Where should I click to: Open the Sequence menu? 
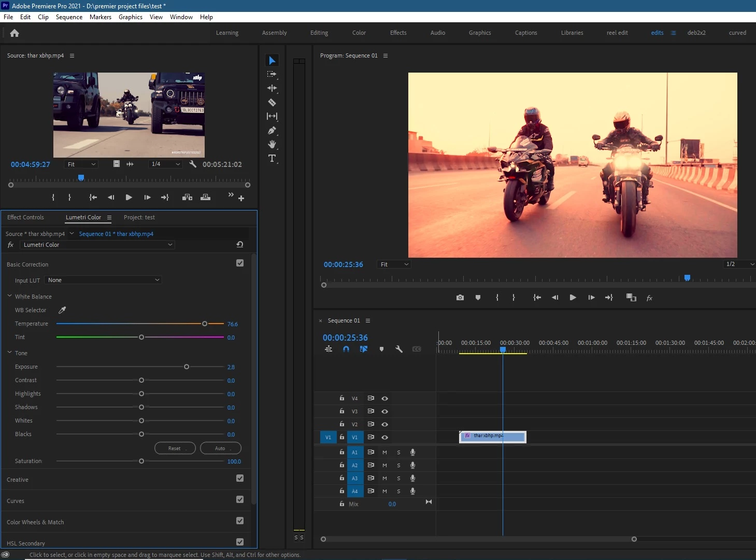[69, 17]
